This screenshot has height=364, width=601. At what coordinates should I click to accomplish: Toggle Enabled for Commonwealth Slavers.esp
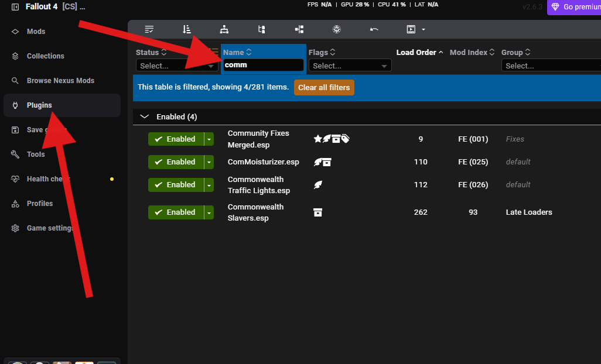tap(176, 212)
